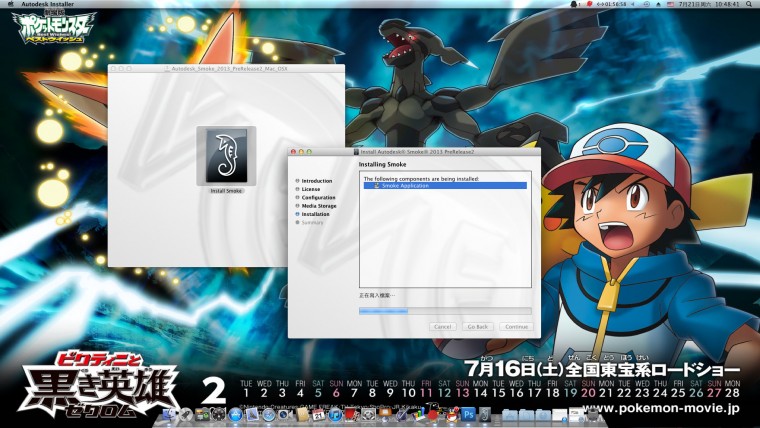Open the Numbers chart icon in Dock
This screenshot has height=428, width=760.
418,414
